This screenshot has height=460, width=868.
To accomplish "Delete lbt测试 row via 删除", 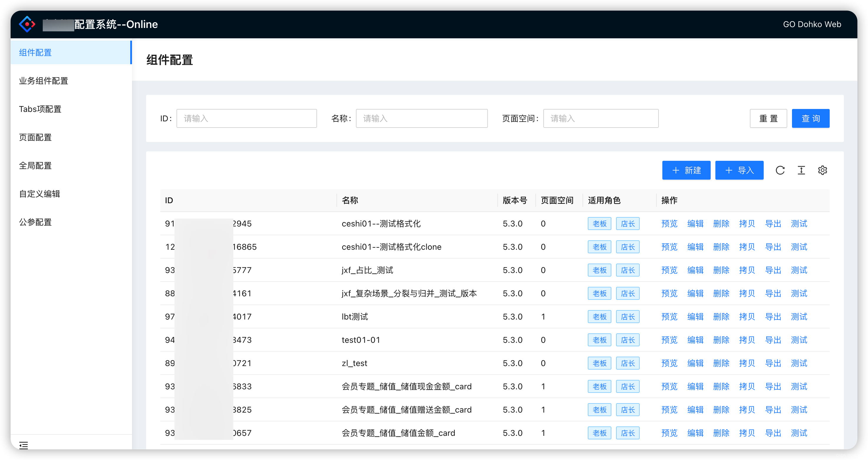I will coord(721,317).
